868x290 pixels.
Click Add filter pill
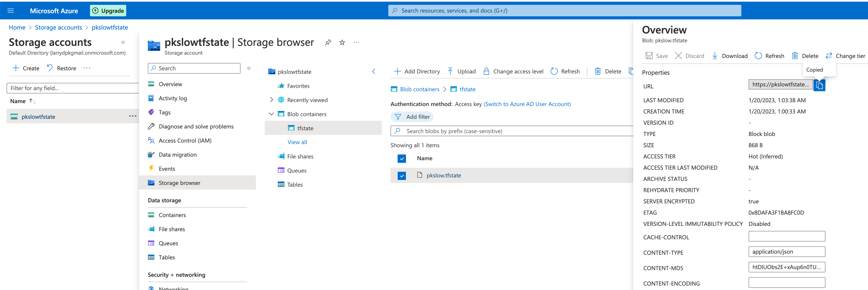[412, 117]
